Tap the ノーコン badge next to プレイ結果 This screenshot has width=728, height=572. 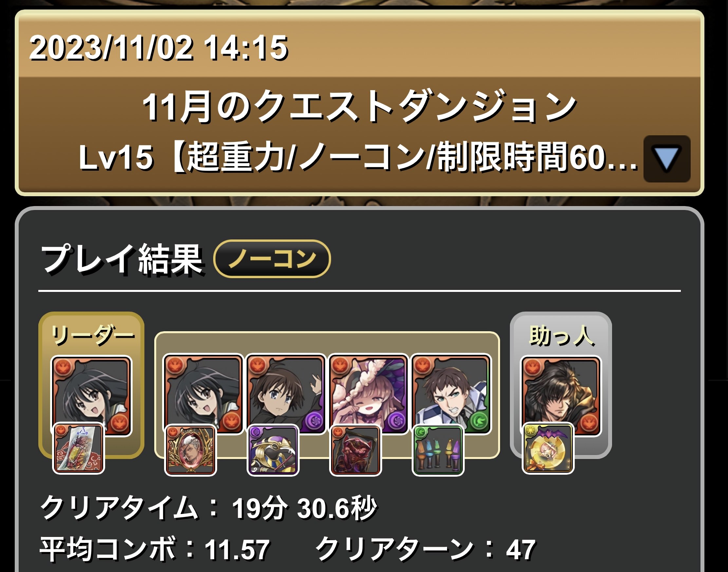tap(272, 259)
